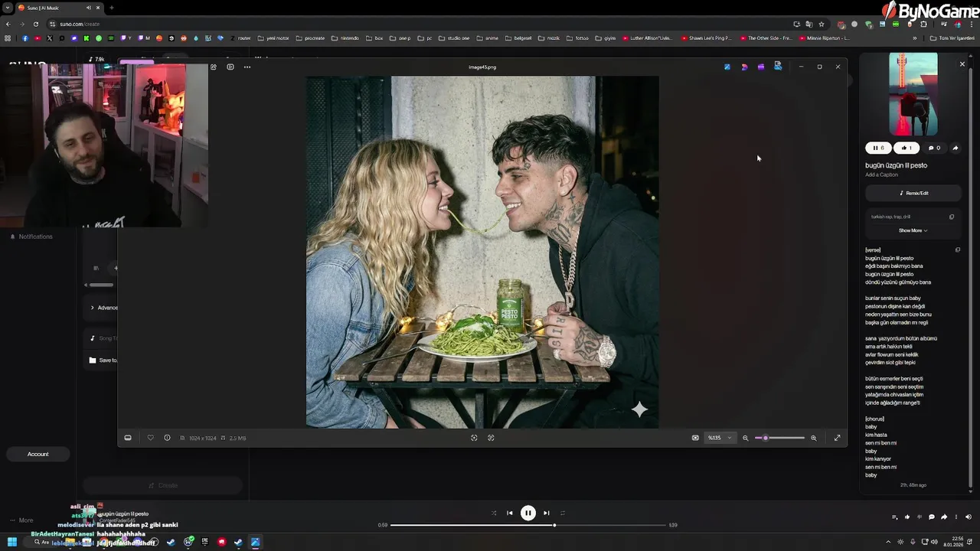This screenshot has height=551, width=980.
Task: Click the Account button
Action: point(38,454)
